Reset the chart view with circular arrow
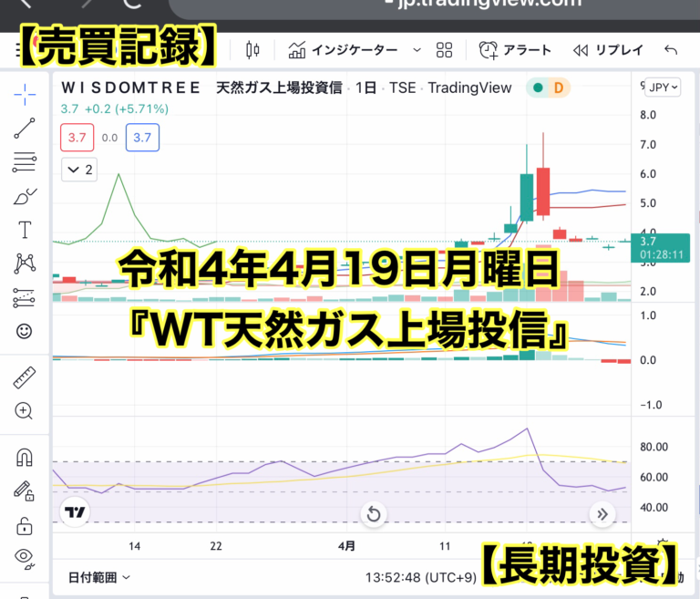The height and width of the screenshot is (599, 700). pyautogui.click(x=373, y=514)
